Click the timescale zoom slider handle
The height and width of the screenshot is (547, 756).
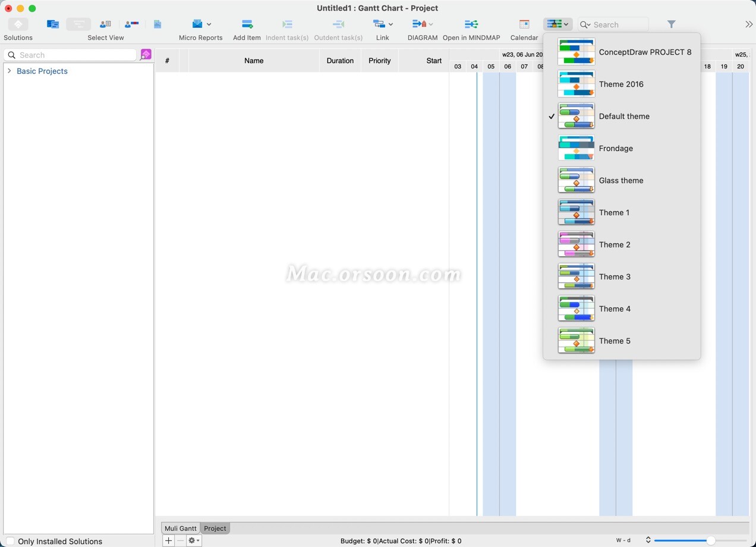pyautogui.click(x=711, y=540)
